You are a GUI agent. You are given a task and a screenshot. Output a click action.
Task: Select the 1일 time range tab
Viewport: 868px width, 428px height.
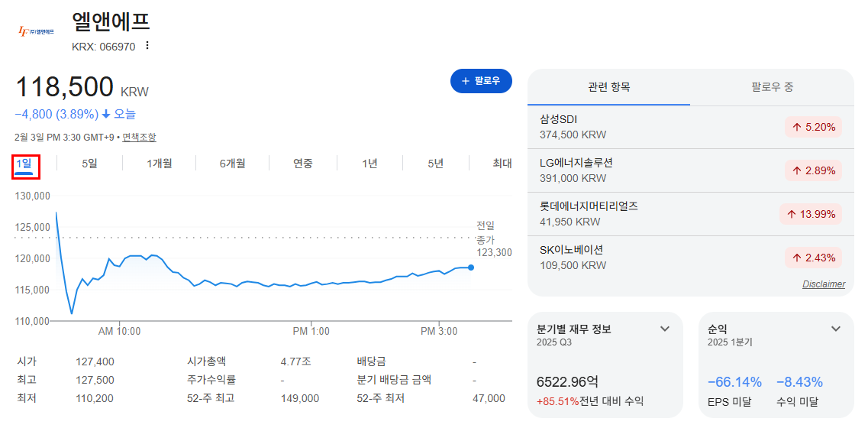24,164
